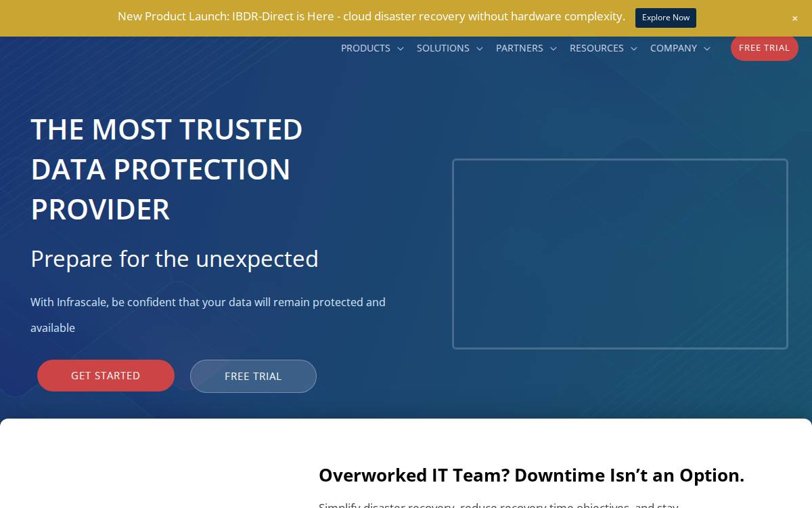Click the heading 'THE MOST TRUSTED DATA PROTECTION PROVIDER'
Viewport: 812px width, 508px height.
[x=167, y=169]
